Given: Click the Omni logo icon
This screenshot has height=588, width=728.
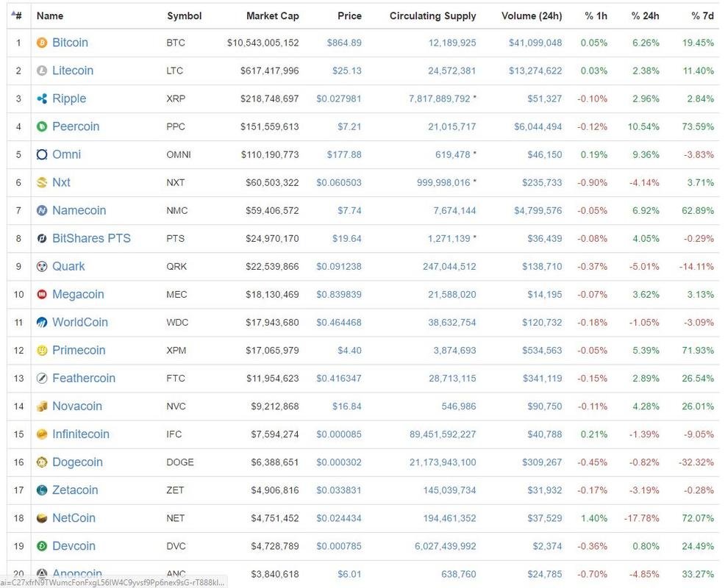Looking at the screenshot, I should click(42, 154).
